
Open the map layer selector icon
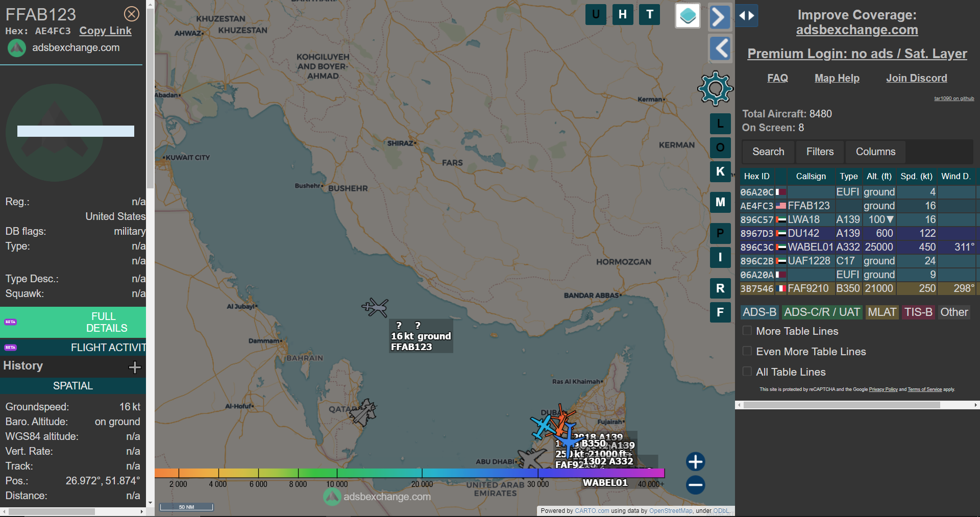[688, 15]
